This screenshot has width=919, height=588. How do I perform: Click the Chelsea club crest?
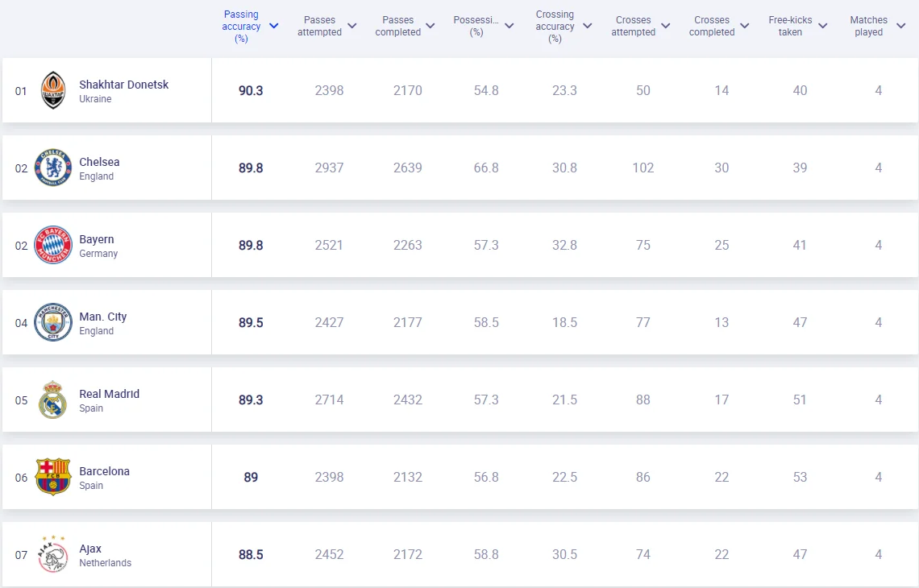pos(53,168)
